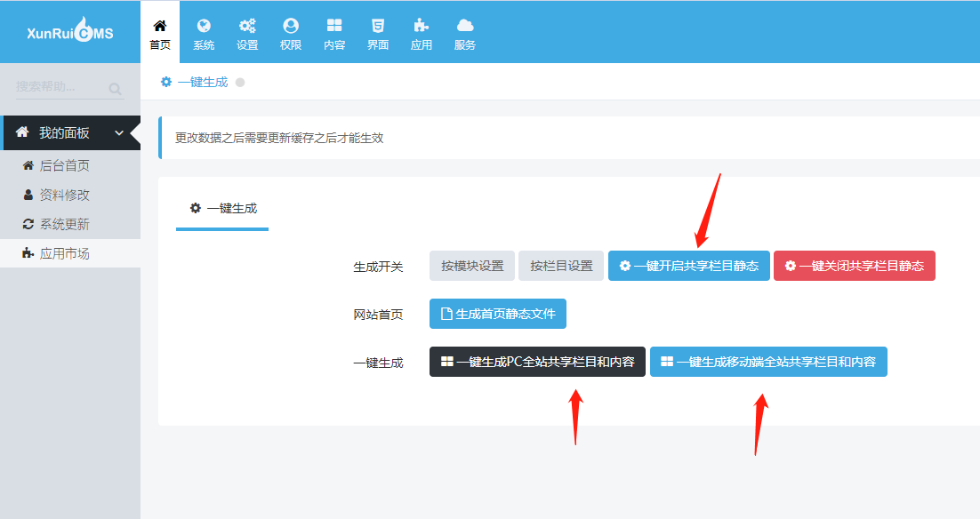Enable 一键开启共享栏目静态
980x519 pixels.
pos(688,265)
